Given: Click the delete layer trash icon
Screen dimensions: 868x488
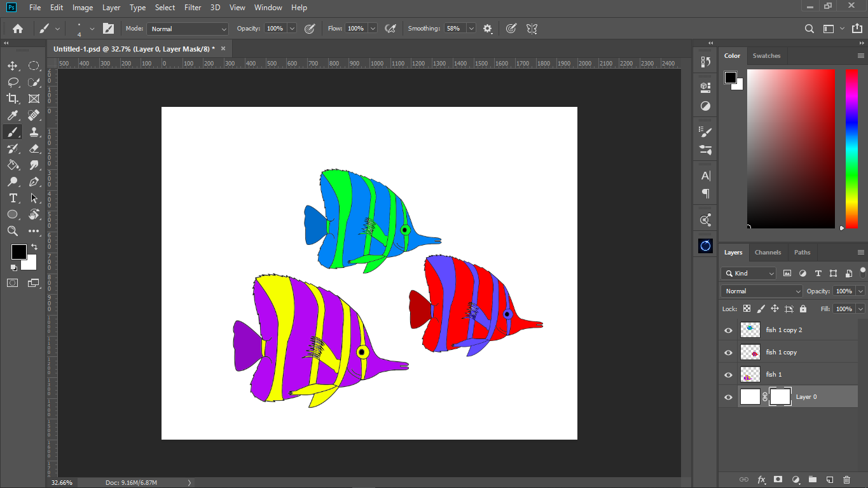Looking at the screenshot, I should 846,479.
